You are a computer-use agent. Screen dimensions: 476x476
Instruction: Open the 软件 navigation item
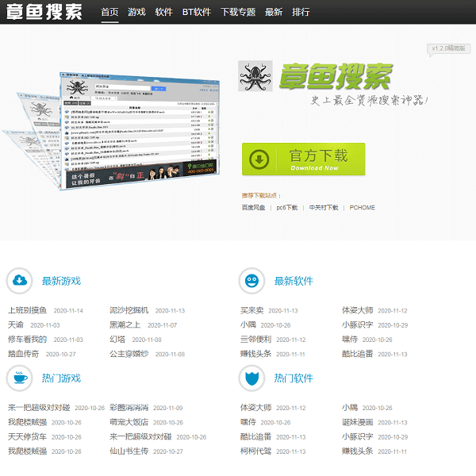(163, 12)
